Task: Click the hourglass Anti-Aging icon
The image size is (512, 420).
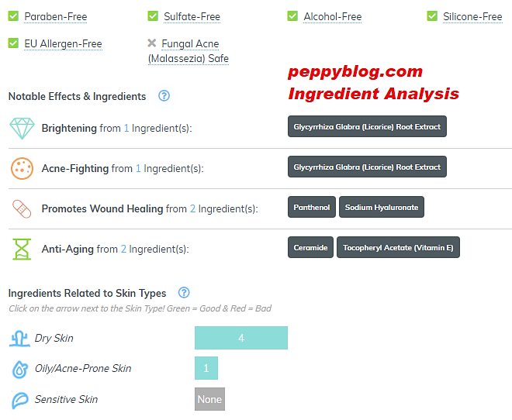Action: pyautogui.click(x=21, y=249)
